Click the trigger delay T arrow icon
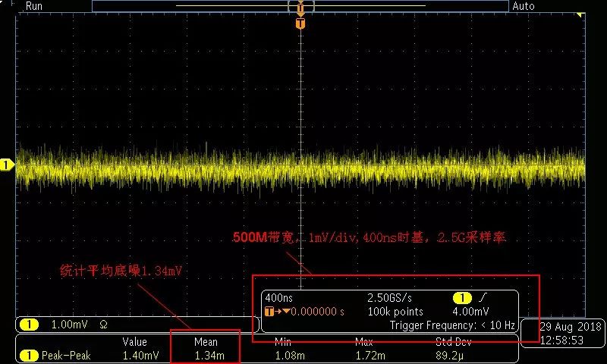Screen dimensions: 607x364 tap(278, 312)
